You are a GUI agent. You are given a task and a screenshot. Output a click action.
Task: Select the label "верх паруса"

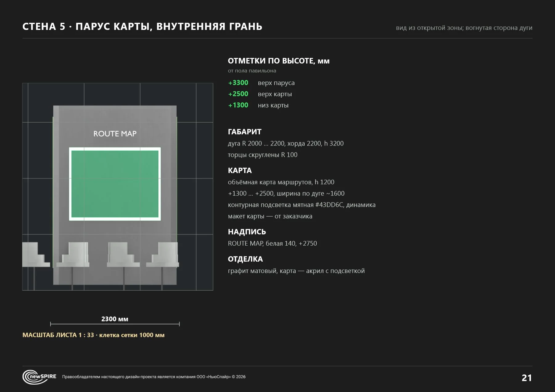point(276,83)
